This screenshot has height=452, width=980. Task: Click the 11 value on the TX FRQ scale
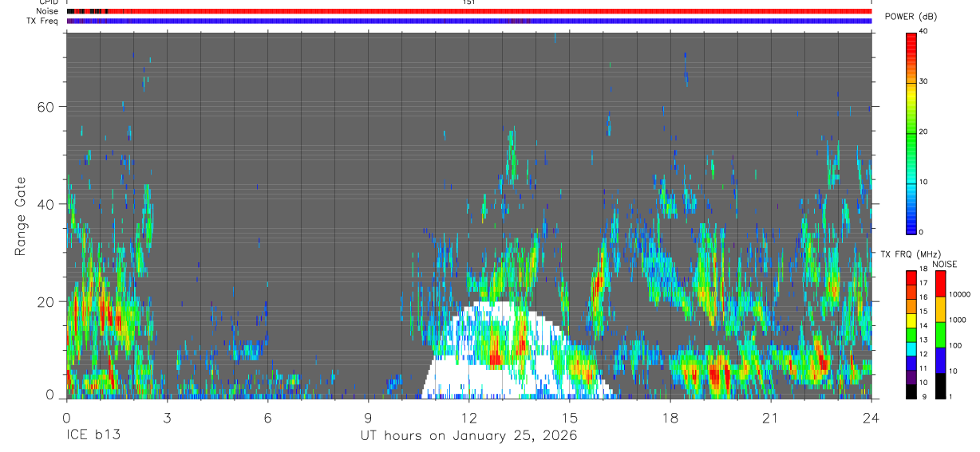point(923,368)
